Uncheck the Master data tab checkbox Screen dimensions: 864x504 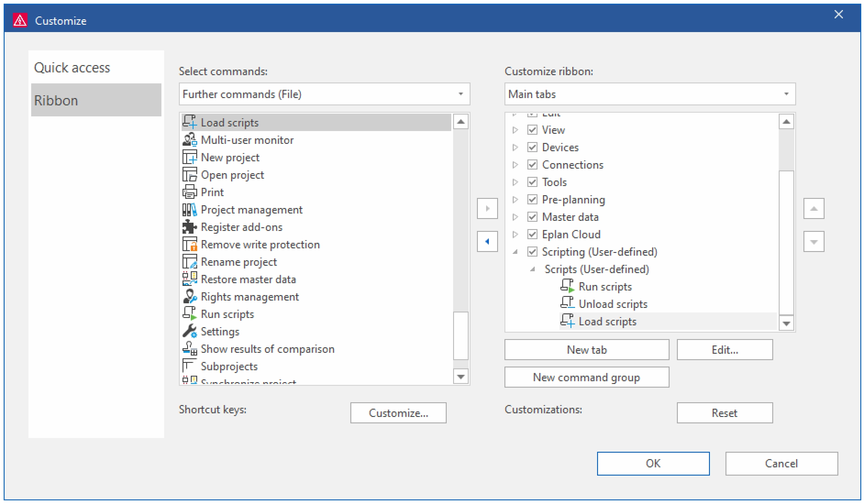pyautogui.click(x=532, y=217)
